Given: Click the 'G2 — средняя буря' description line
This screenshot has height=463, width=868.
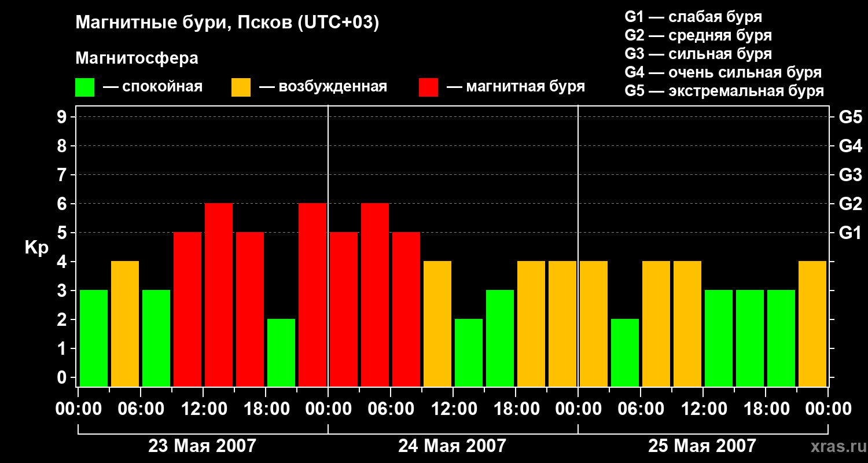Looking at the screenshot, I should (x=698, y=35).
